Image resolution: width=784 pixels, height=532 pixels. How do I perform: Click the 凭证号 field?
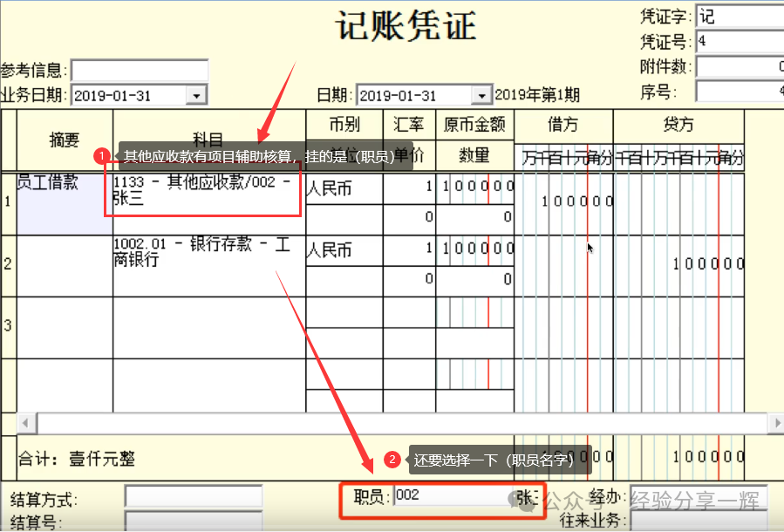point(738,42)
